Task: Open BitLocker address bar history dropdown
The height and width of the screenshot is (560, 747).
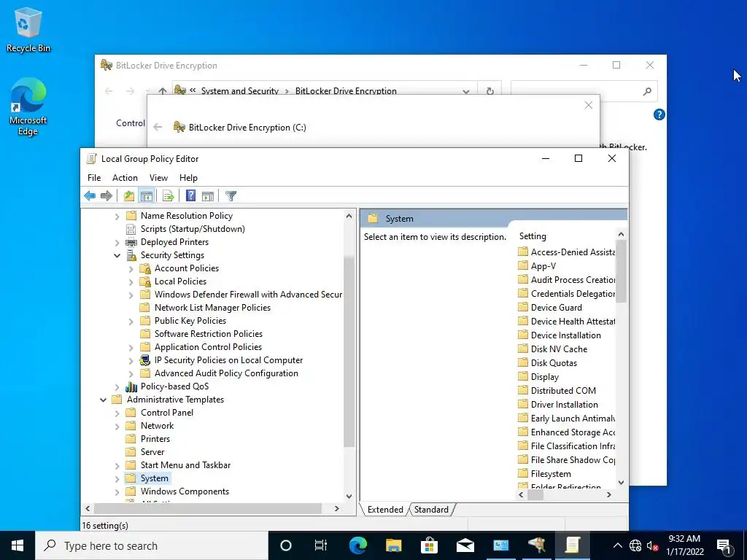Action: 466,91
